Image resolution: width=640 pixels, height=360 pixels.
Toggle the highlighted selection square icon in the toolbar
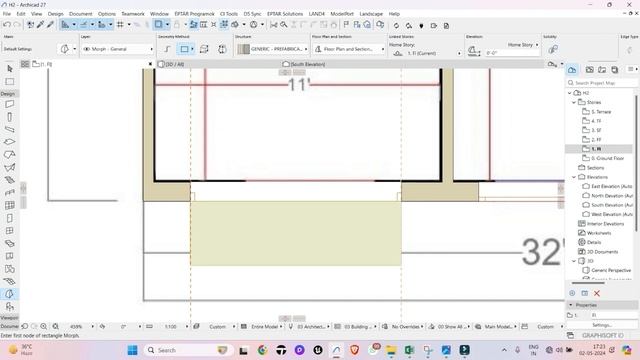coord(158,25)
